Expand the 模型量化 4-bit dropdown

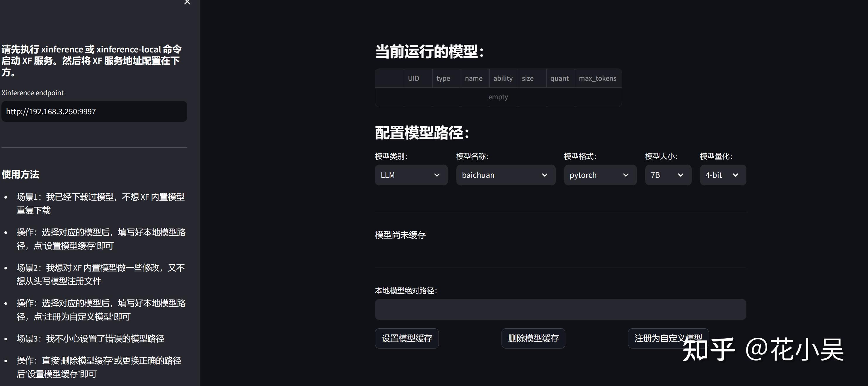(x=722, y=175)
